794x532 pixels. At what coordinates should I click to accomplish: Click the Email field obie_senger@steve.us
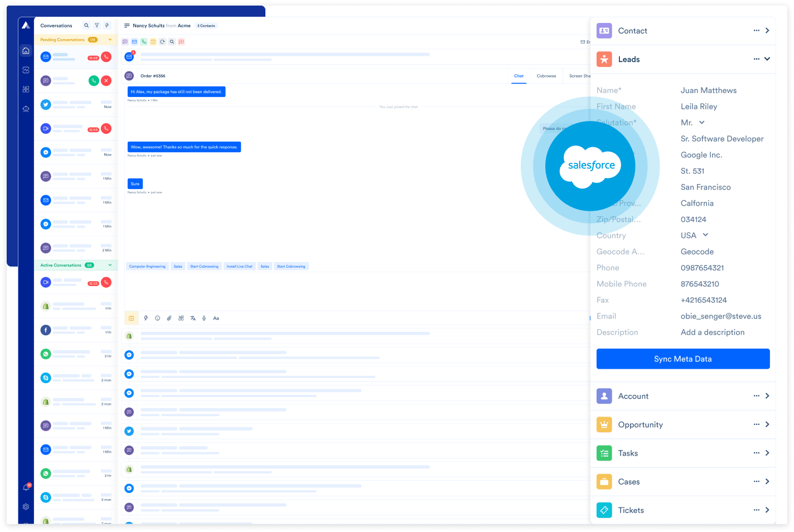pyautogui.click(x=721, y=316)
